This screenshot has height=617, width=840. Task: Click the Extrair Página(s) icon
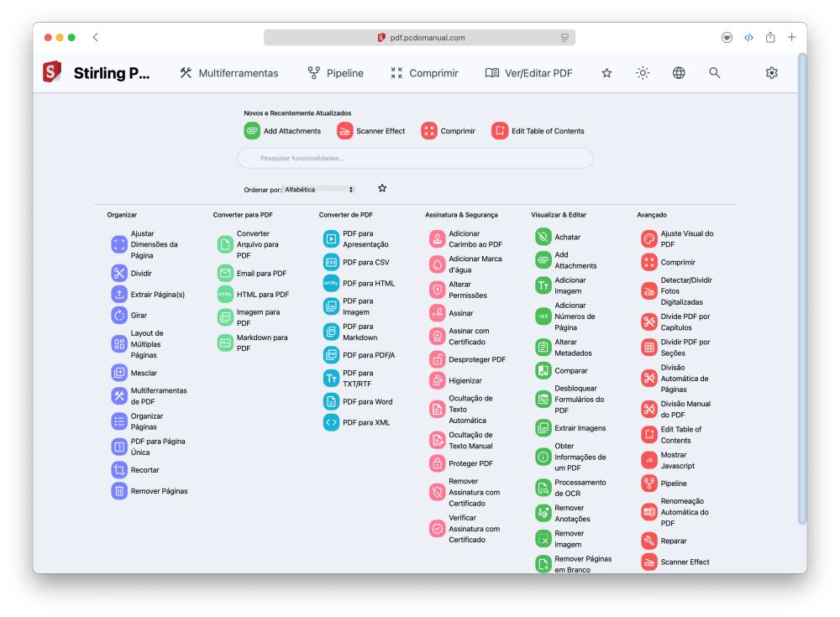pyautogui.click(x=119, y=294)
